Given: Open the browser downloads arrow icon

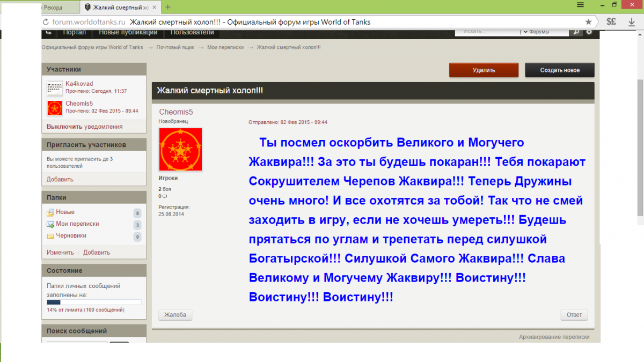Looking at the screenshot, I should (632, 22).
